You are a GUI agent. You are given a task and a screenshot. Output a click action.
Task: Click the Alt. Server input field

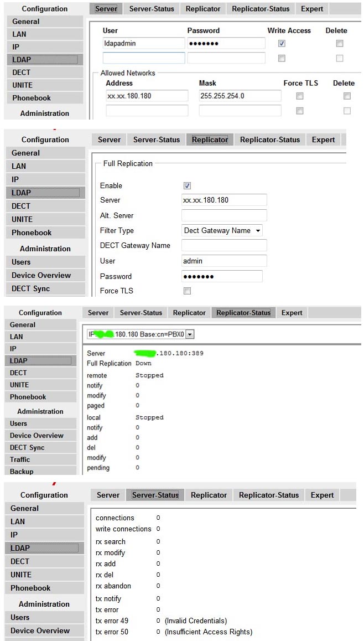(x=224, y=215)
